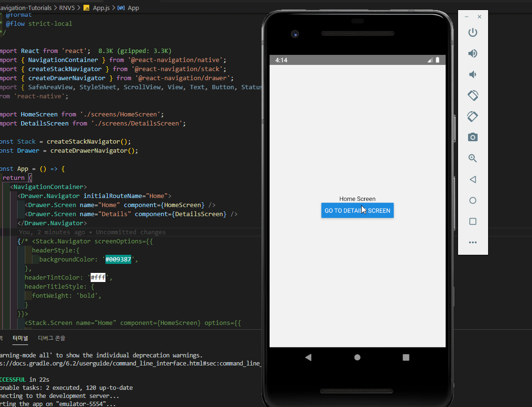532x407 pixels.
Task: Click the emulator Power button icon
Action: (x=473, y=32)
